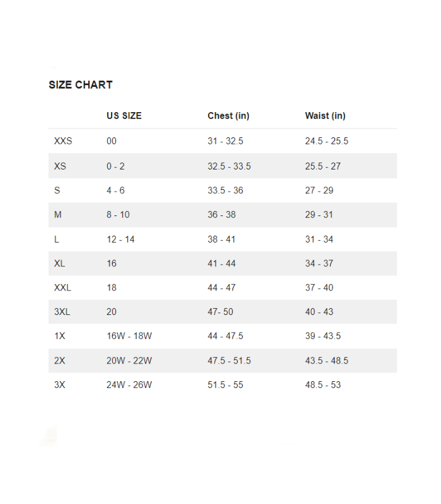Image resolution: width=441 pixels, height=504 pixels.
Task: Select the M size row label
Action: click(x=58, y=215)
